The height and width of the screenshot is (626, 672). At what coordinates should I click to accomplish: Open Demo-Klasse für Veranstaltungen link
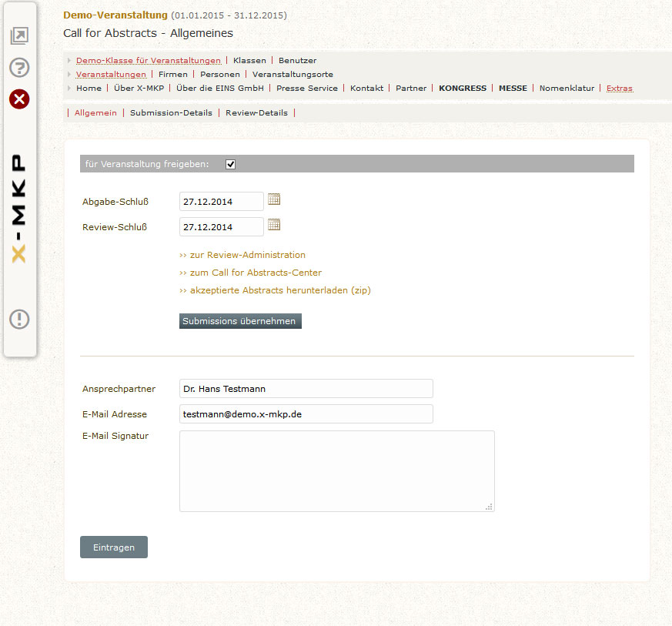[x=149, y=61]
